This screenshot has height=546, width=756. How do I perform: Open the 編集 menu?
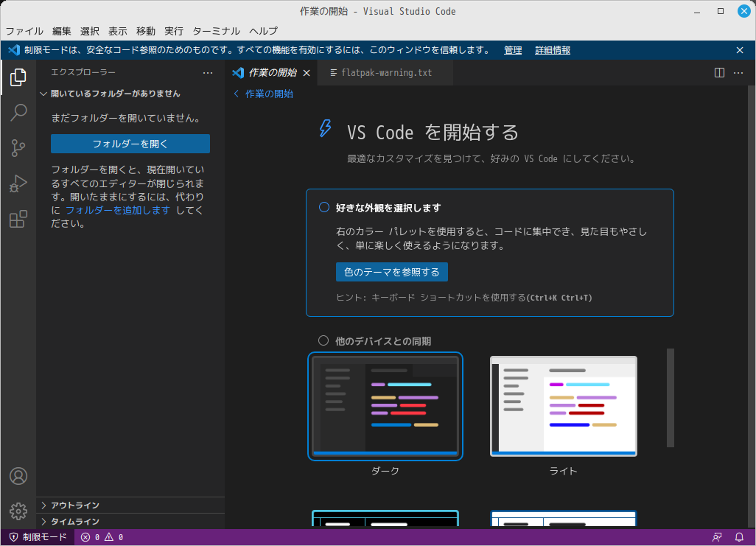(x=62, y=32)
